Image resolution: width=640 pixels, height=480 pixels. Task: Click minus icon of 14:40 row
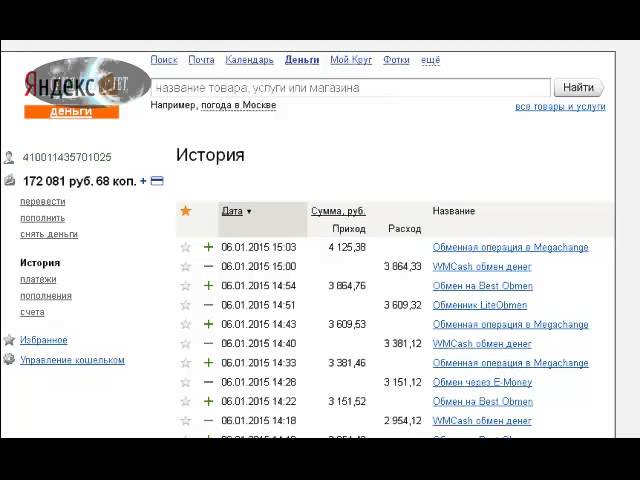209,344
